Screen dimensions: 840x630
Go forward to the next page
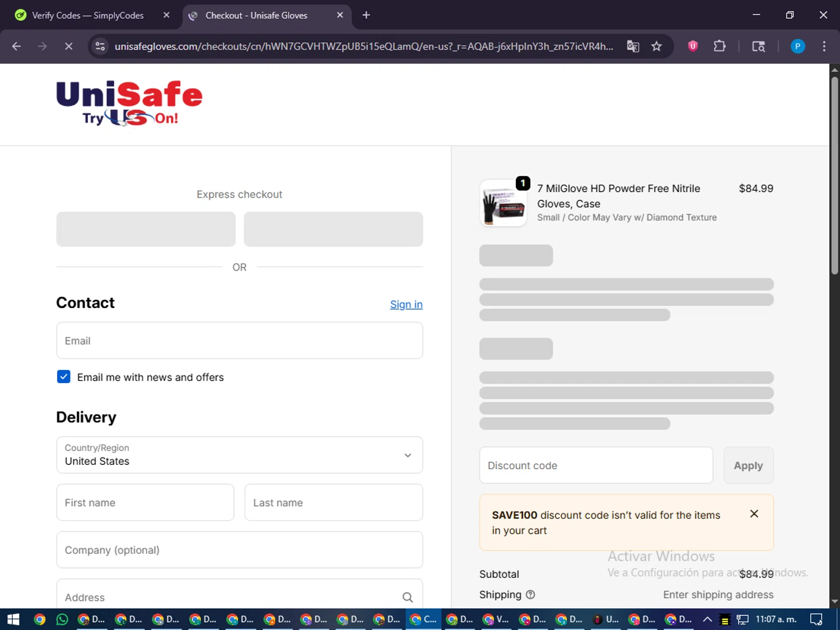(x=43, y=46)
